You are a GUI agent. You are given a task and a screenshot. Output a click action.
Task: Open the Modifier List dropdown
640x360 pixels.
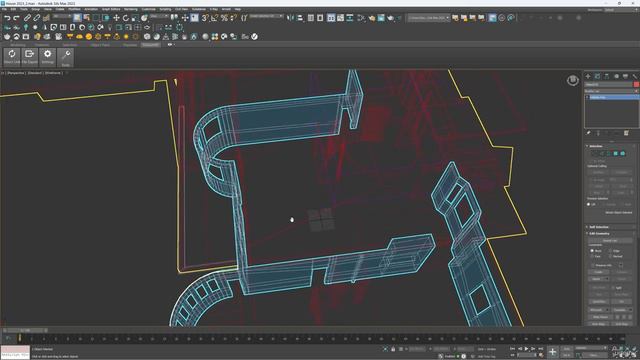click(x=611, y=91)
